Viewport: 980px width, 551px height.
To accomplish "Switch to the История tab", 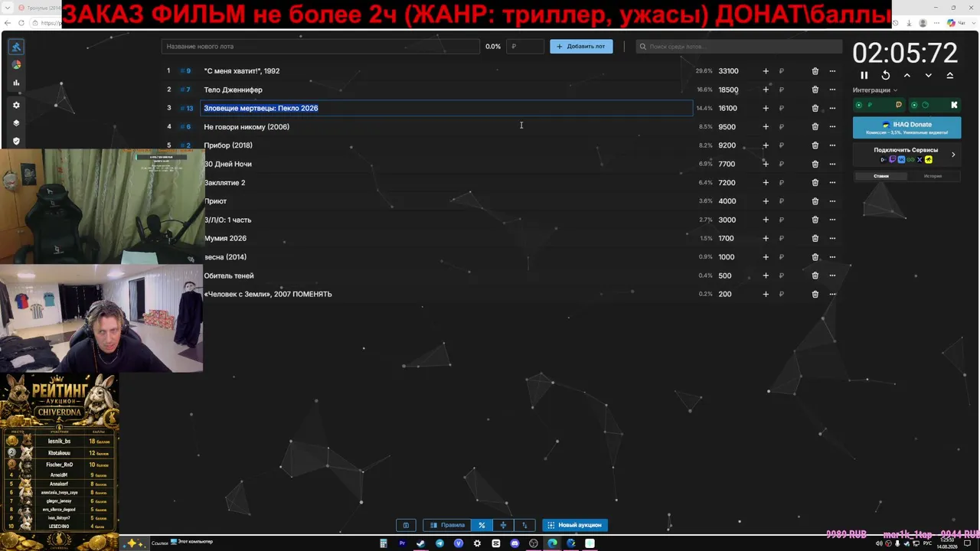I will pos(933,176).
